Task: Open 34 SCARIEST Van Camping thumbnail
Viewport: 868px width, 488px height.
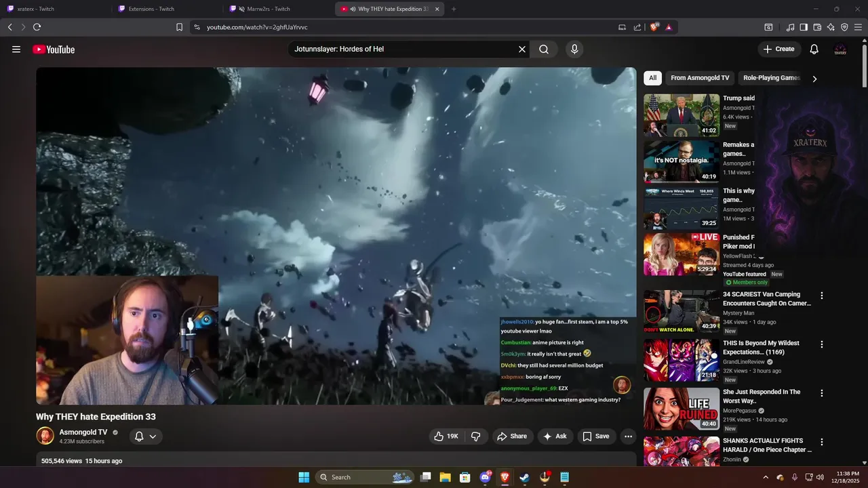Action: pos(682,311)
